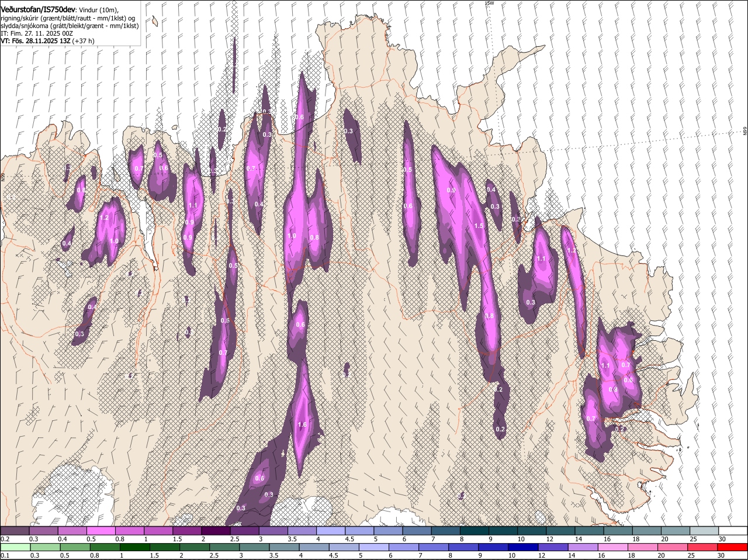This screenshot has height=560, width=748.
Task: Click the "20" label under the upper legend bar
Action: click(x=665, y=539)
